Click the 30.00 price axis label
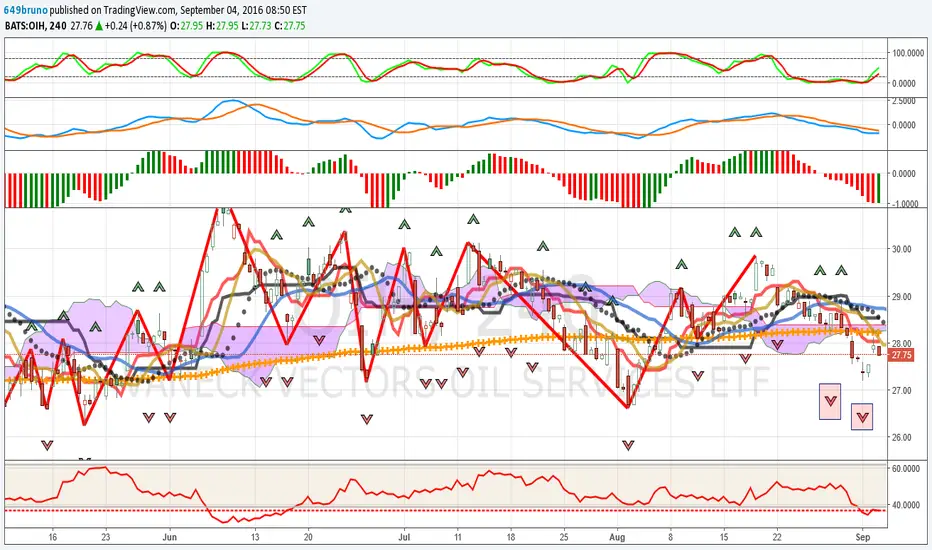 (902, 249)
